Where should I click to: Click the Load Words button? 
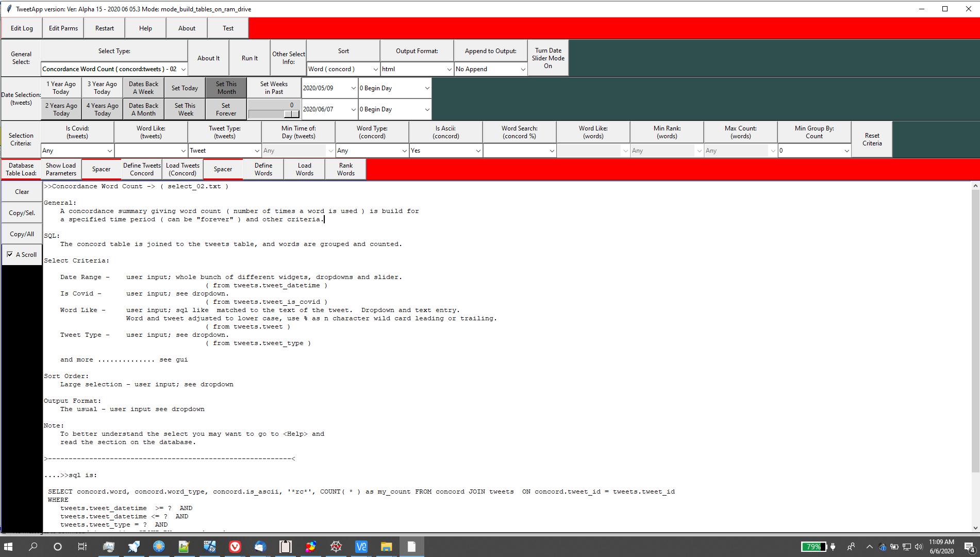304,169
